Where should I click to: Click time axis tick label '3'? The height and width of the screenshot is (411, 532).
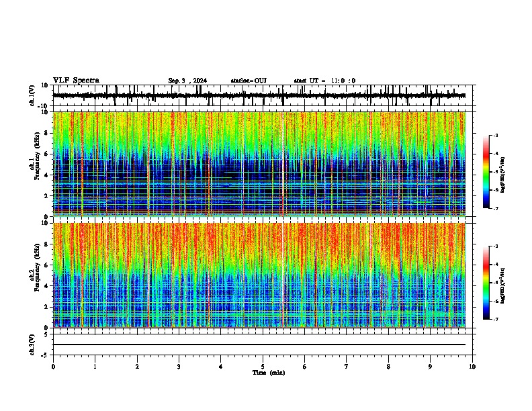179,367
